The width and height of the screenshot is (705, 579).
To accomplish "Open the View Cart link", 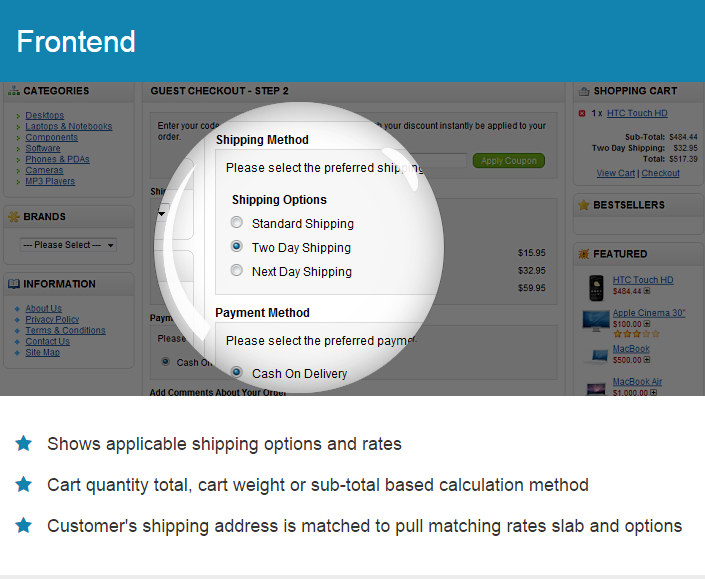I will click(x=616, y=173).
